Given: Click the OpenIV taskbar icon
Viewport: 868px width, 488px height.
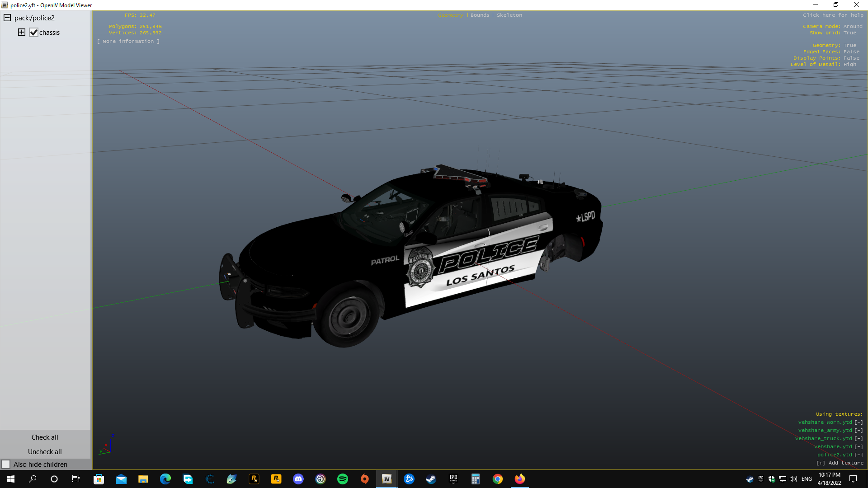Looking at the screenshot, I should (387, 479).
